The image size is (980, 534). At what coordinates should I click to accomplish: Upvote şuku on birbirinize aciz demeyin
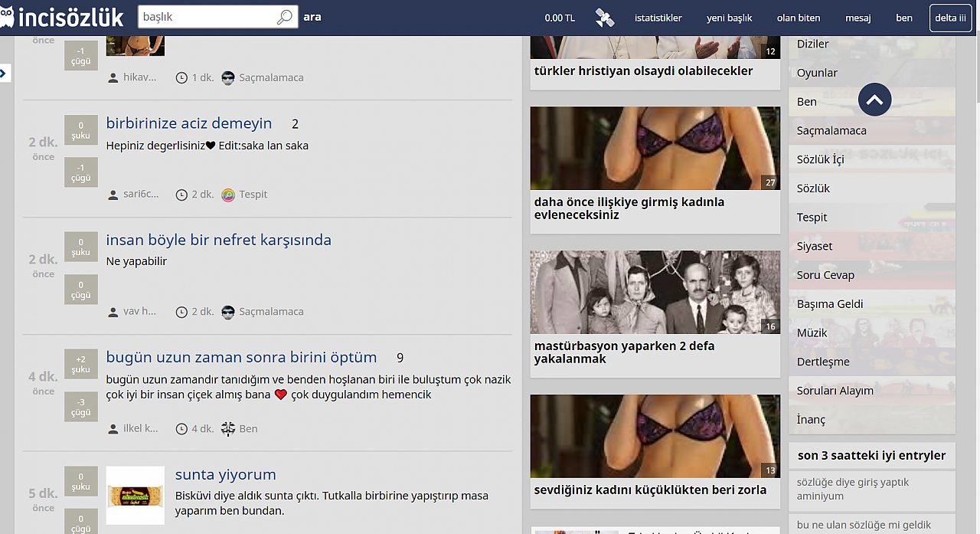[81, 130]
